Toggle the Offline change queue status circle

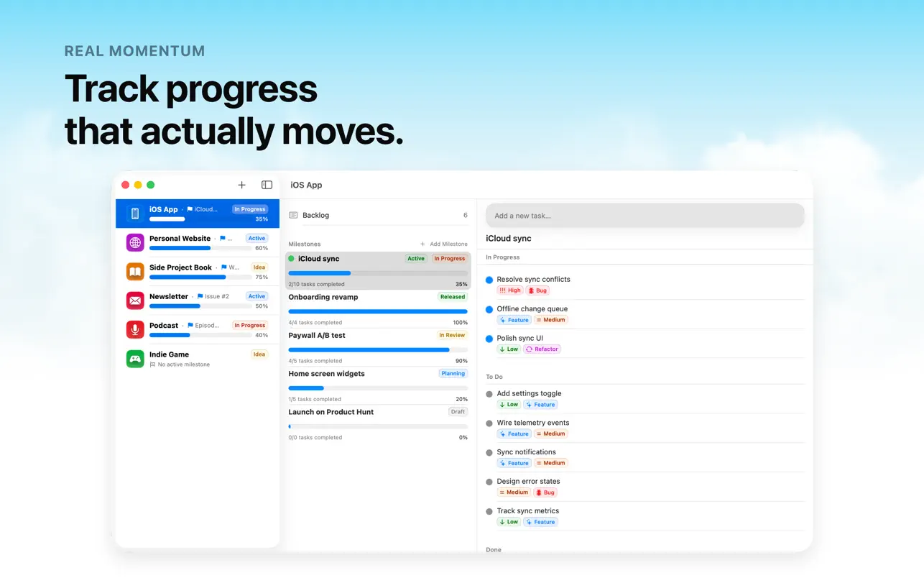pos(489,309)
